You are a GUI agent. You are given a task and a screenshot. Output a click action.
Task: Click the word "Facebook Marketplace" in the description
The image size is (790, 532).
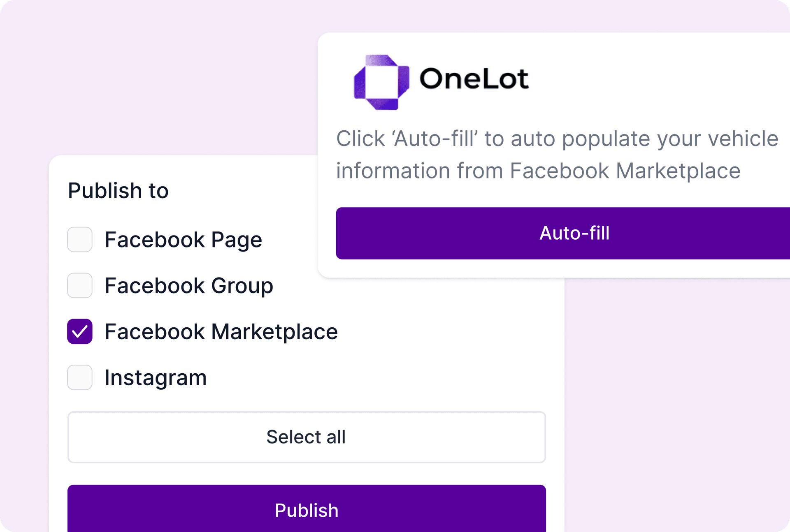pyautogui.click(x=625, y=171)
